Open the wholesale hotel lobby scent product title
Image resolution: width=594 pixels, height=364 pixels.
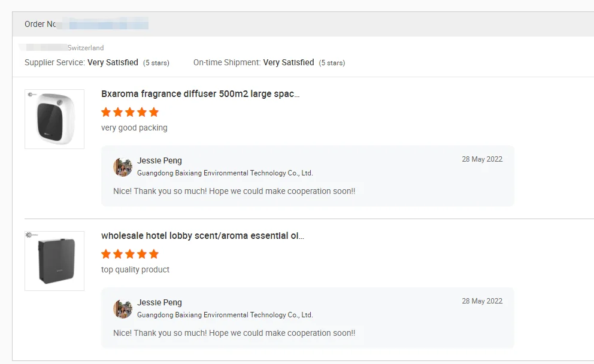pyautogui.click(x=202, y=236)
